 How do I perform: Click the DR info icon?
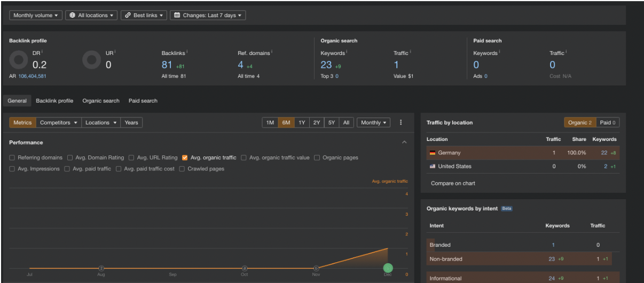pyautogui.click(x=42, y=51)
